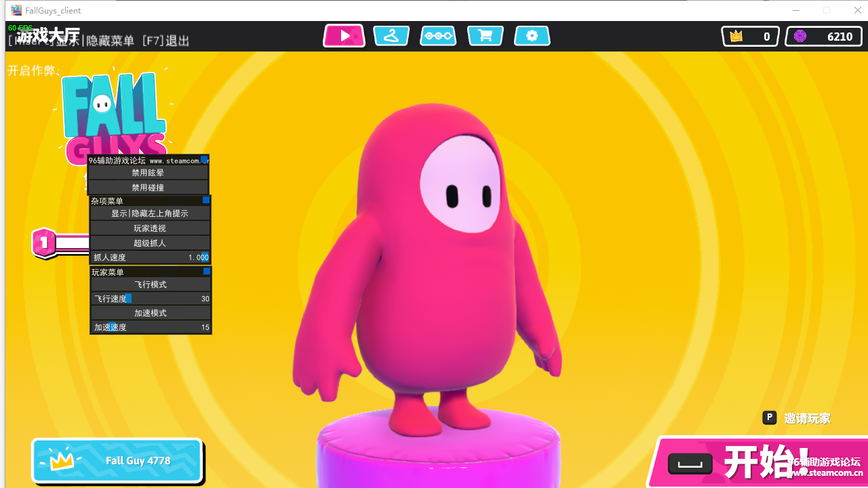Adjust the 飞行速度 slider

[151, 298]
